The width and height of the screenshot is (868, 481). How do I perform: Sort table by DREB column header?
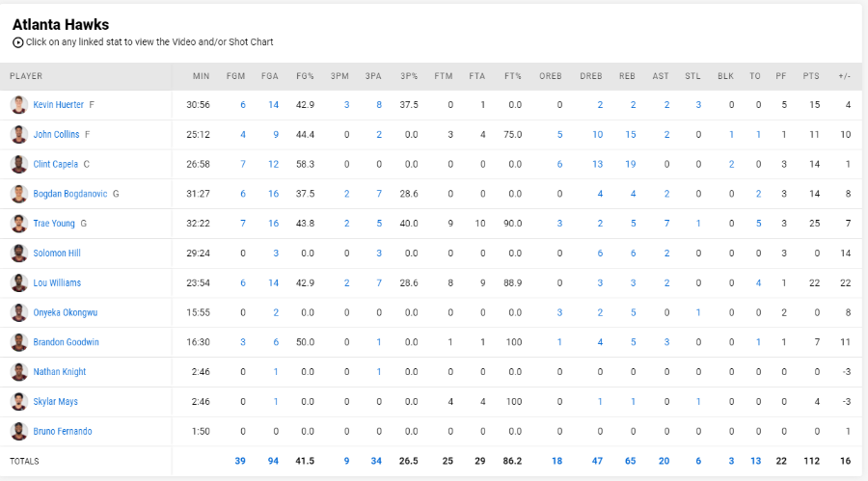[590, 76]
